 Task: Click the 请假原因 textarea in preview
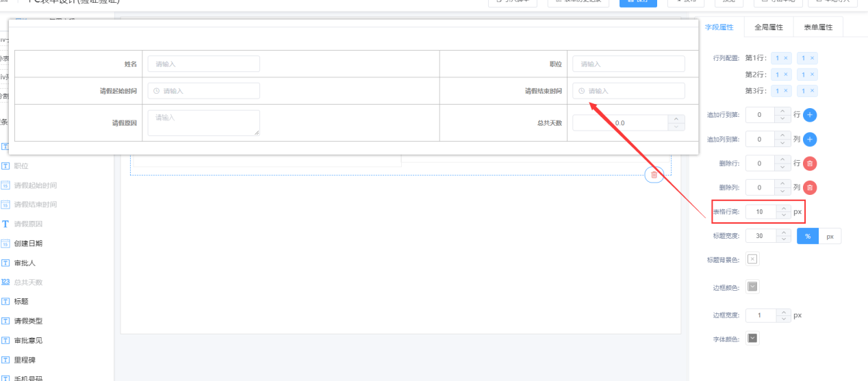coord(203,122)
